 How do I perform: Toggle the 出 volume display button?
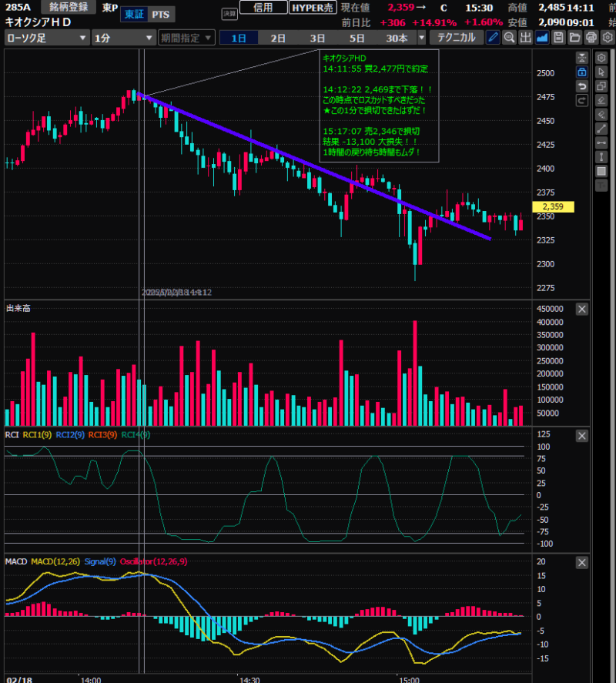526,38
